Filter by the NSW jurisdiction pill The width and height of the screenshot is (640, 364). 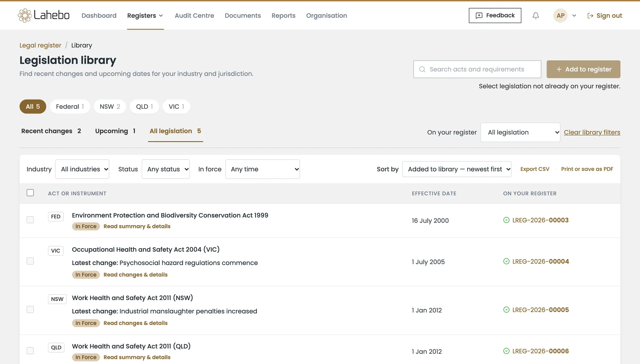click(x=110, y=107)
